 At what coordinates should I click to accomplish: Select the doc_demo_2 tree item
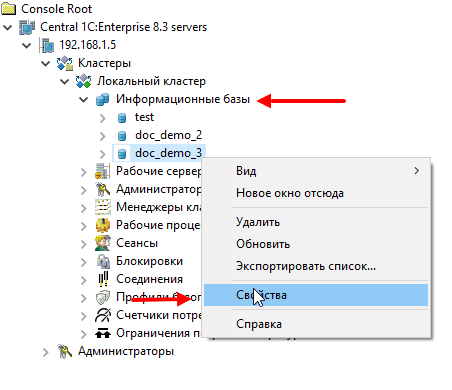[x=168, y=135]
